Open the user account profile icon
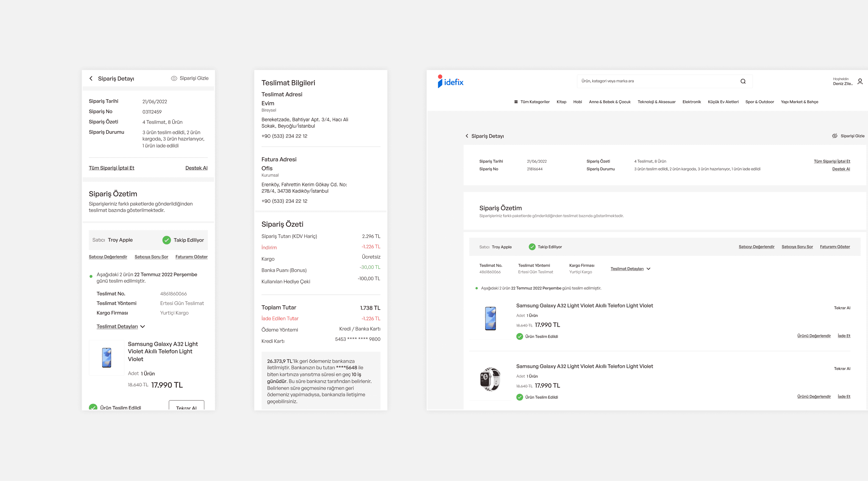868x481 pixels. click(x=859, y=81)
